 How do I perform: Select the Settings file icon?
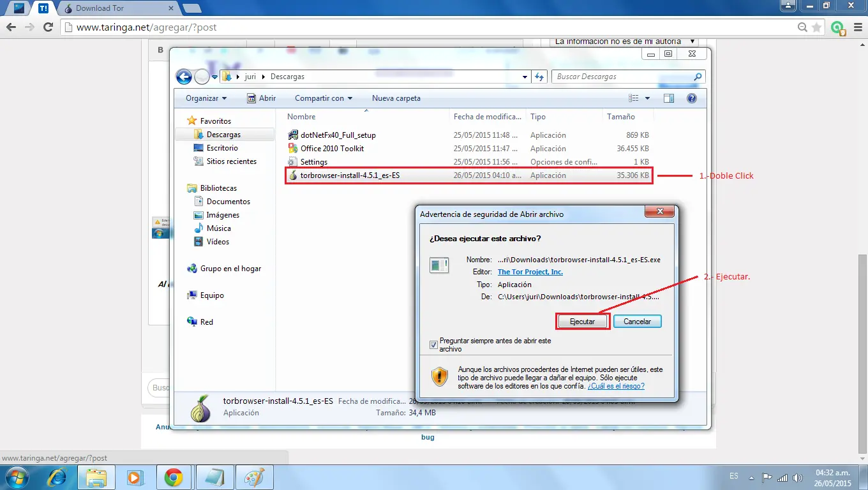[x=293, y=162]
